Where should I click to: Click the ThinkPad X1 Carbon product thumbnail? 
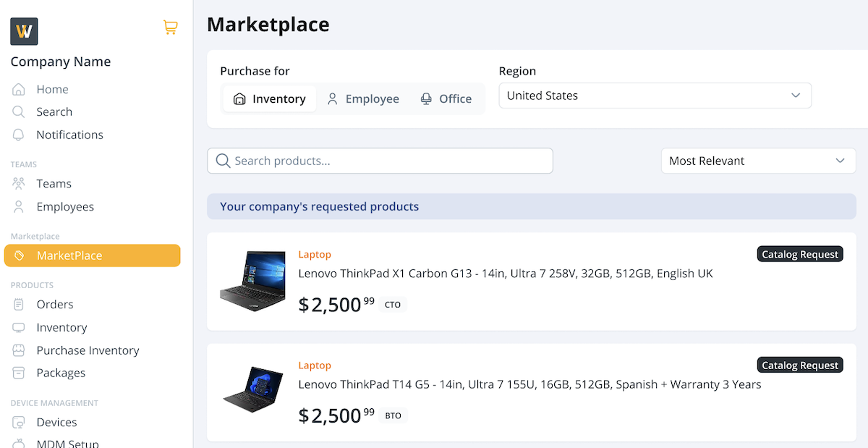coord(252,282)
